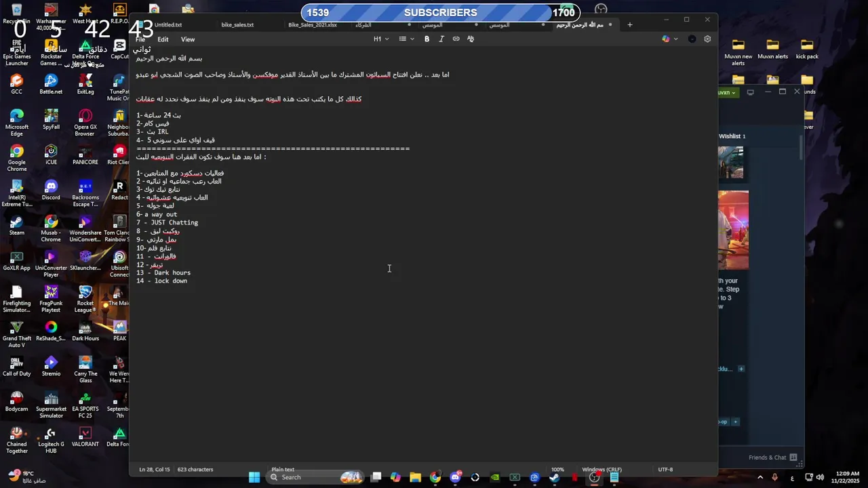Image resolution: width=868 pixels, height=488 pixels.
Task: Open the Call of Duty shortcut
Action: click(16, 366)
